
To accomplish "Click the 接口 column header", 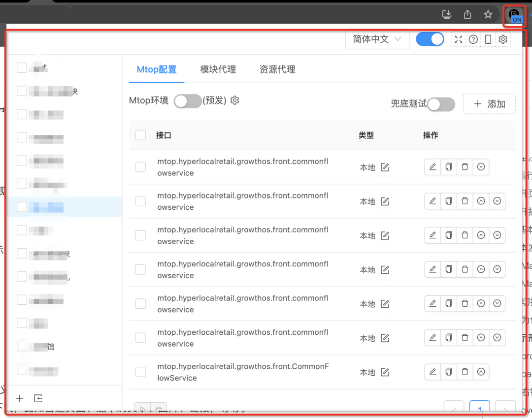I will coord(164,135).
